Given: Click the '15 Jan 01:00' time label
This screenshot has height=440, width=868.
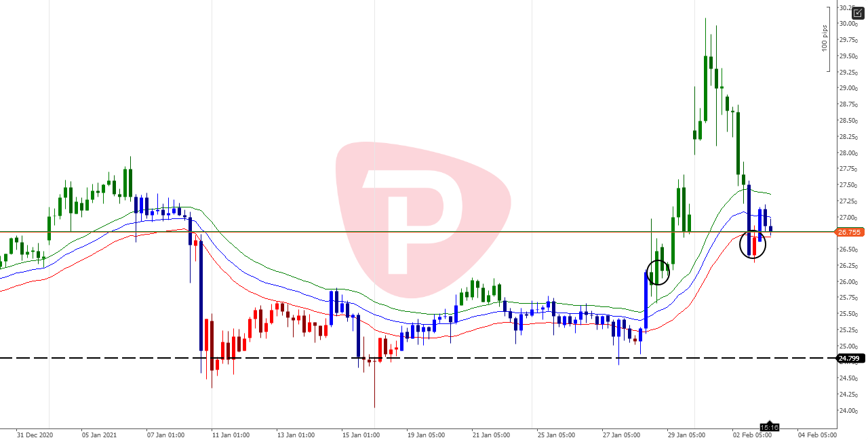Looking at the screenshot, I should tap(361, 435).
